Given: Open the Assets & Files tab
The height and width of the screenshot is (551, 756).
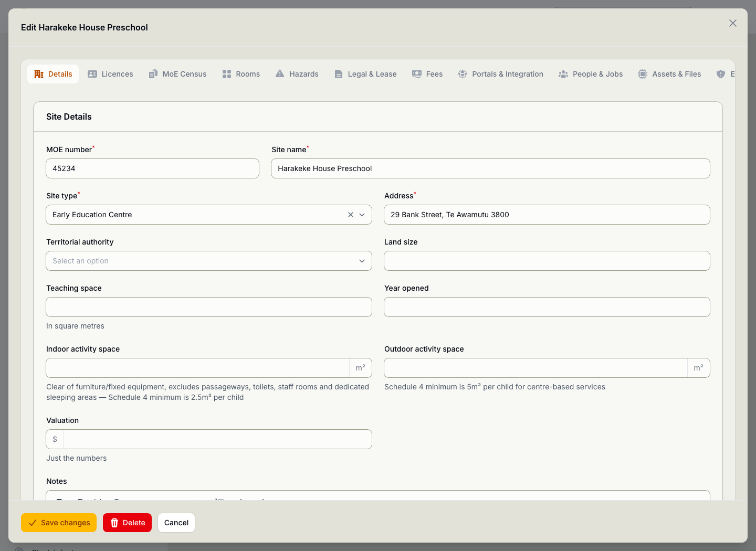Looking at the screenshot, I should (x=669, y=74).
